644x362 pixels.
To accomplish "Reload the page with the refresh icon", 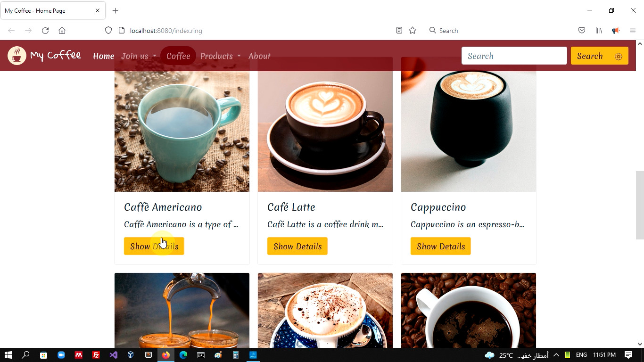I will point(45,31).
